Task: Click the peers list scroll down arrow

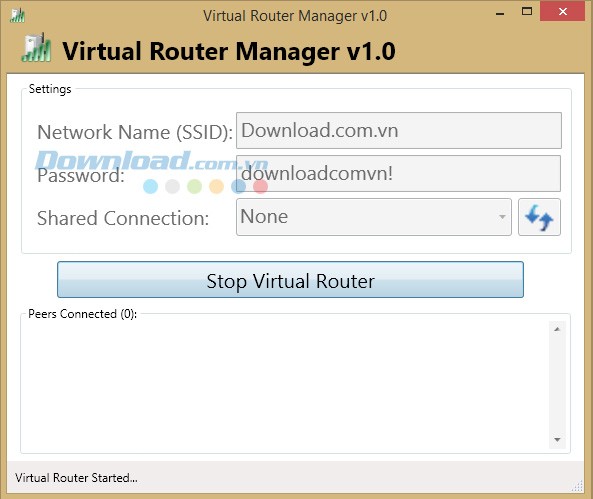Action: (557, 440)
